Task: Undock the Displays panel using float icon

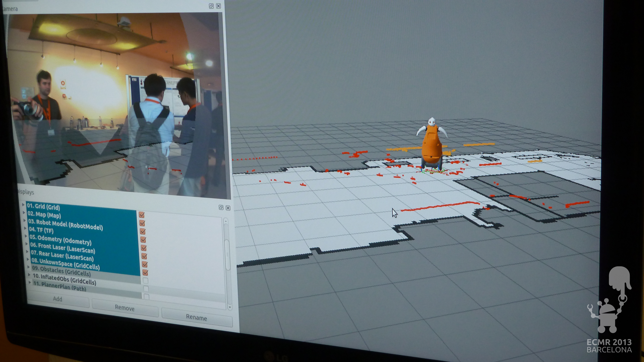Action: coord(221,207)
